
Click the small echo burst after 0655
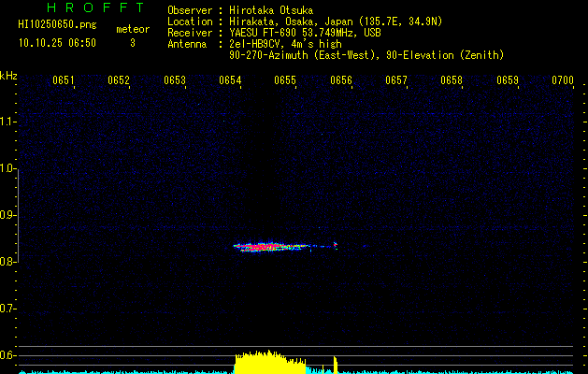pos(336,246)
